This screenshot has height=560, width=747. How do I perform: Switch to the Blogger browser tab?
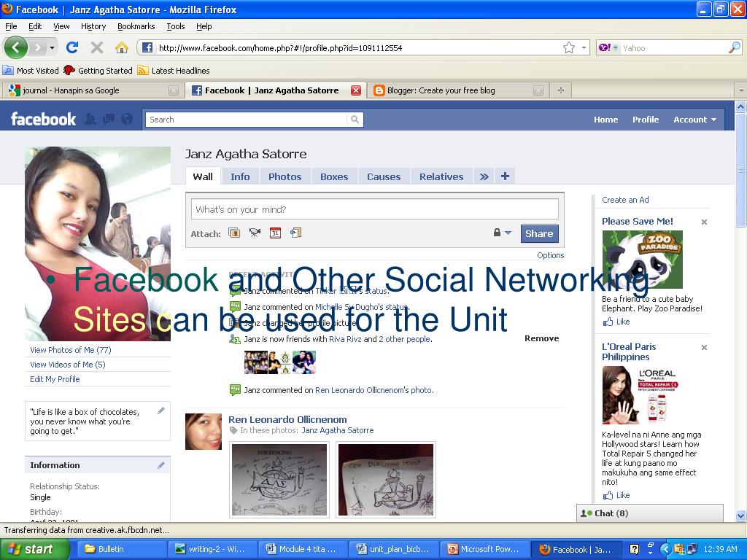click(x=457, y=90)
